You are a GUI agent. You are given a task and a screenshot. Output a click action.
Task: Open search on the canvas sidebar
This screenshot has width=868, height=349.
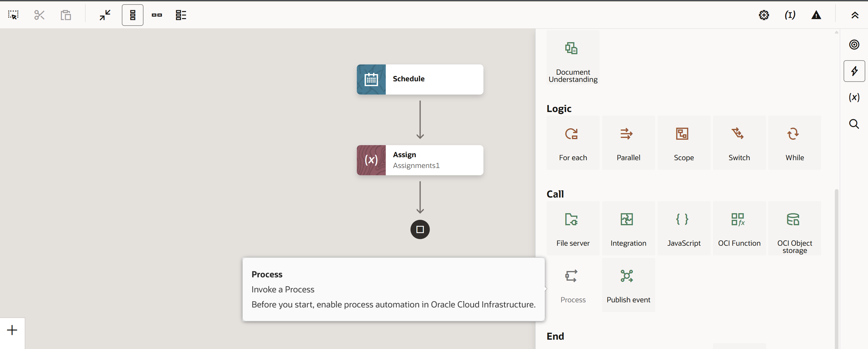[x=854, y=124]
